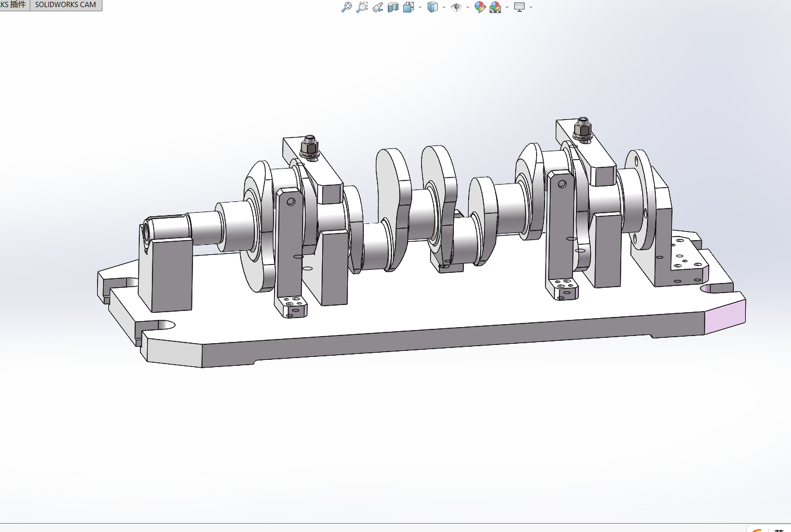Click the Apply Scene icon
This screenshot has height=532, width=791.
click(495, 7)
